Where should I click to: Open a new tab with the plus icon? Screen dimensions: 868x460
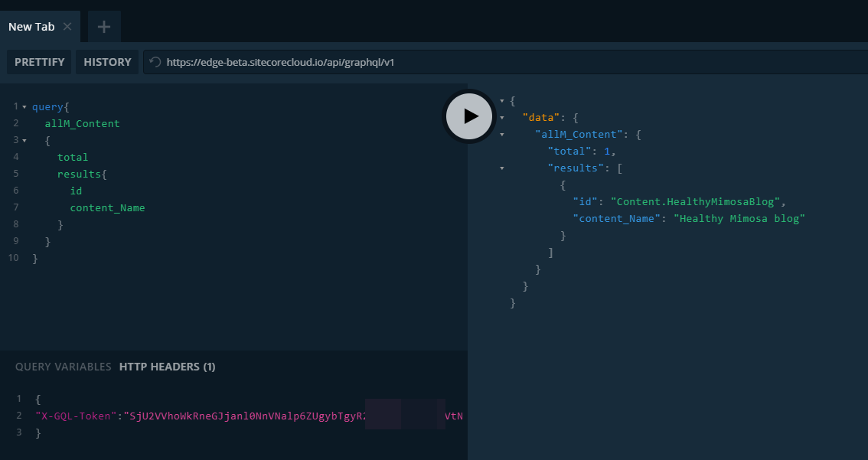tap(104, 27)
